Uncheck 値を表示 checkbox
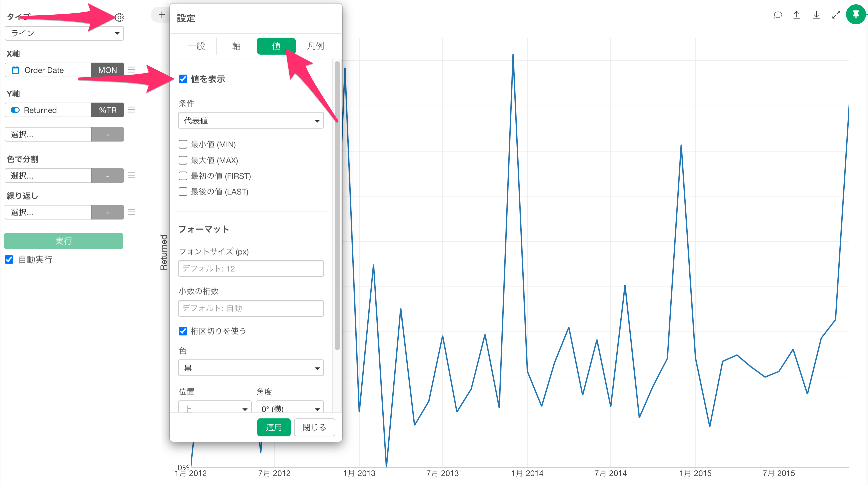 click(183, 79)
